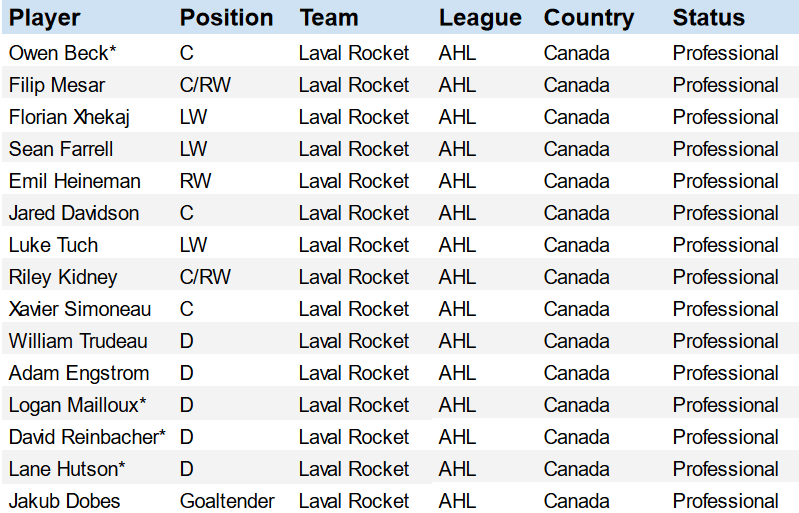Click the Player column header
Viewport: 799px width, 513px height.
tap(45, 18)
